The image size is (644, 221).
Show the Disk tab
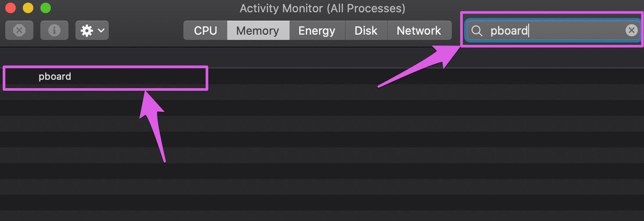click(x=366, y=31)
